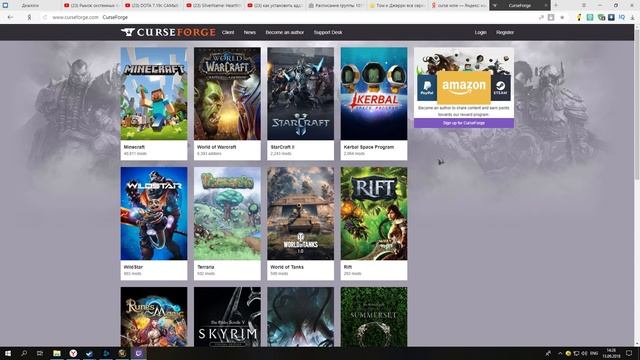640x360 pixels.
Task: Show hidden system tray icons
Action: (560, 353)
